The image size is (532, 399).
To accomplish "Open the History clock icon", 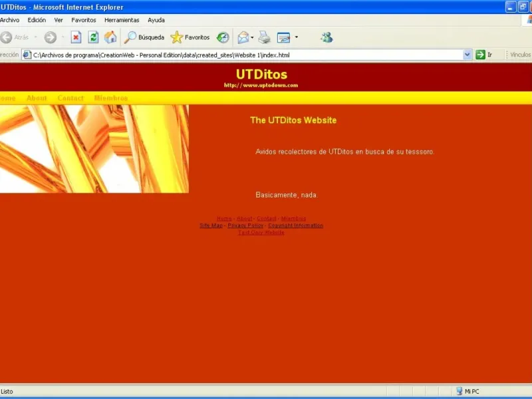I will click(x=223, y=37).
